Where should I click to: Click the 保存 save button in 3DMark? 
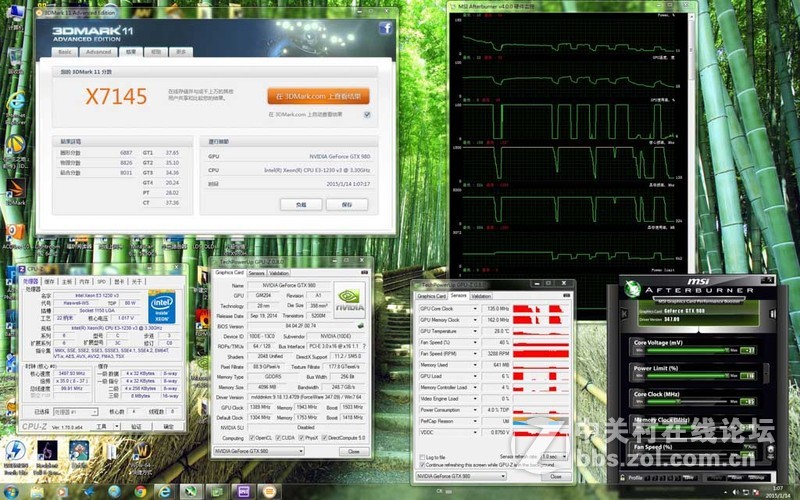click(347, 205)
